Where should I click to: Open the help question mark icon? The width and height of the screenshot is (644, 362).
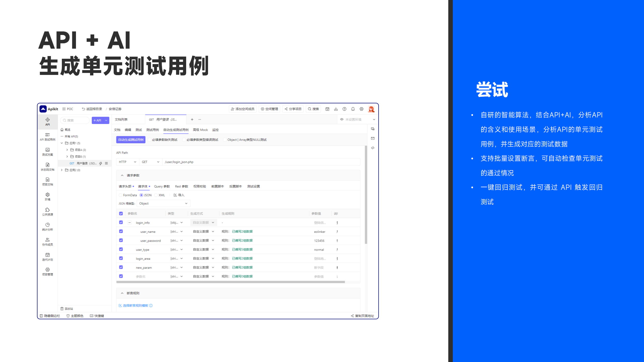click(344, 109)
